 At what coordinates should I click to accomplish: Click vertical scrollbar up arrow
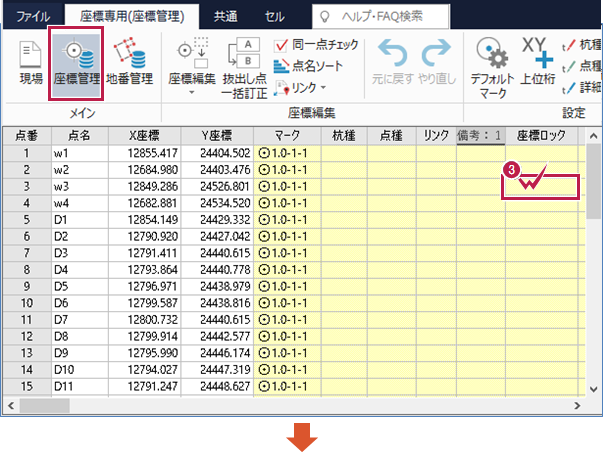[x=593, y=136]
